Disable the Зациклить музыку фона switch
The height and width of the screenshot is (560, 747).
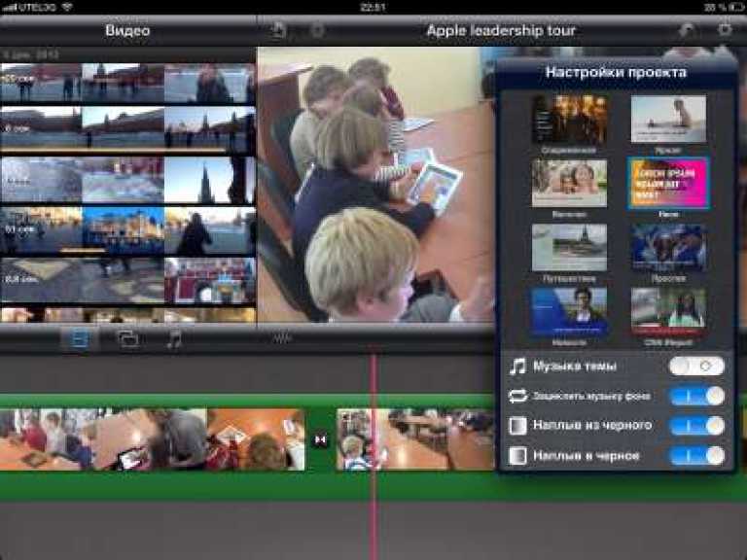click(x=696, y=397)
